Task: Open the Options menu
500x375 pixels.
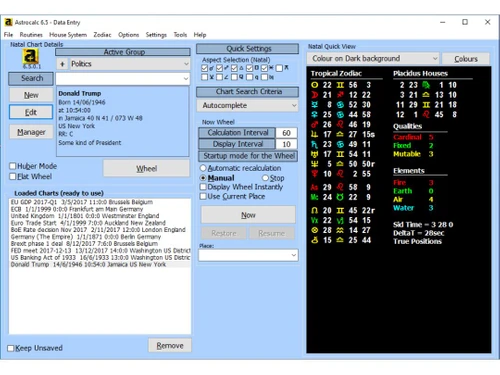Action: (128, 35)
